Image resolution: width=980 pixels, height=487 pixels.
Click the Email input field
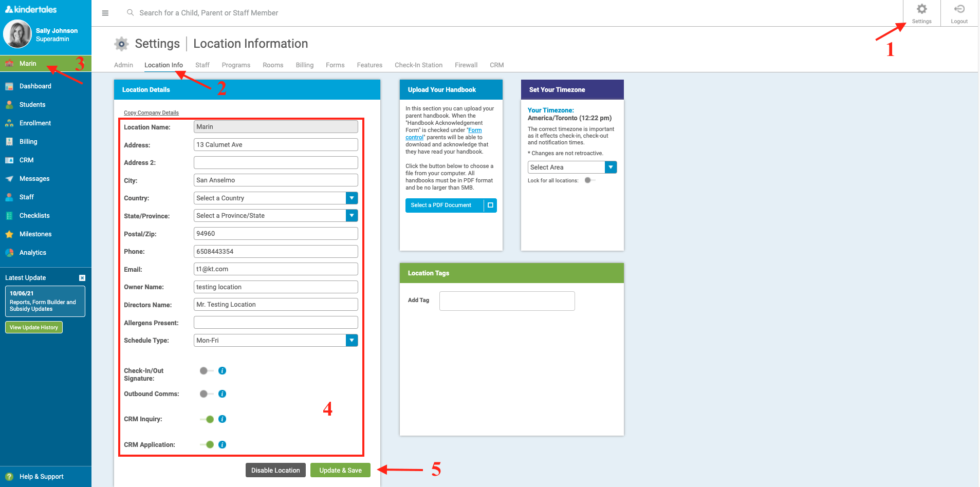pos(276,269)
